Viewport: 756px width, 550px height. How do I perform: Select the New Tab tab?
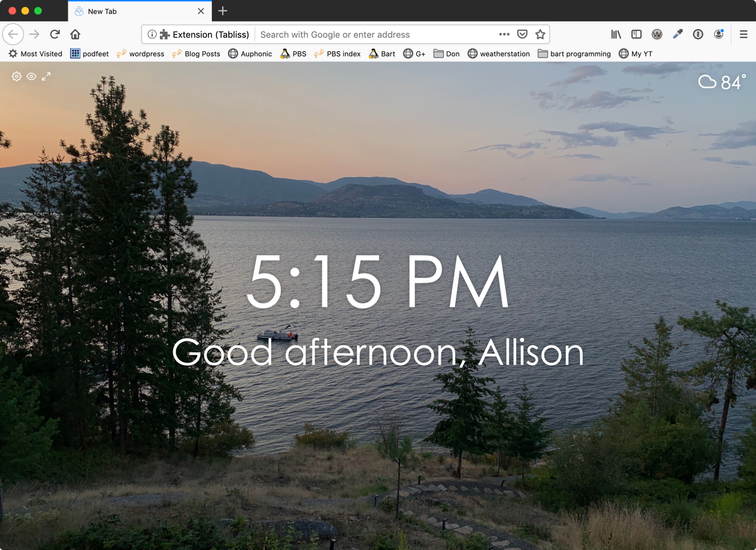click(133, 11)
